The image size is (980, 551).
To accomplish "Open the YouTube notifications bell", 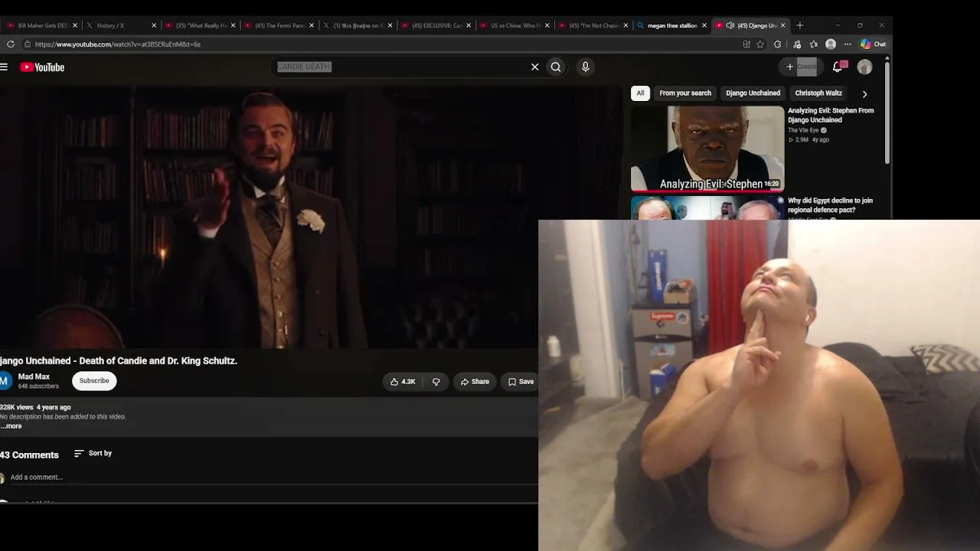I will pyautogui.click(x=838, y=67).
